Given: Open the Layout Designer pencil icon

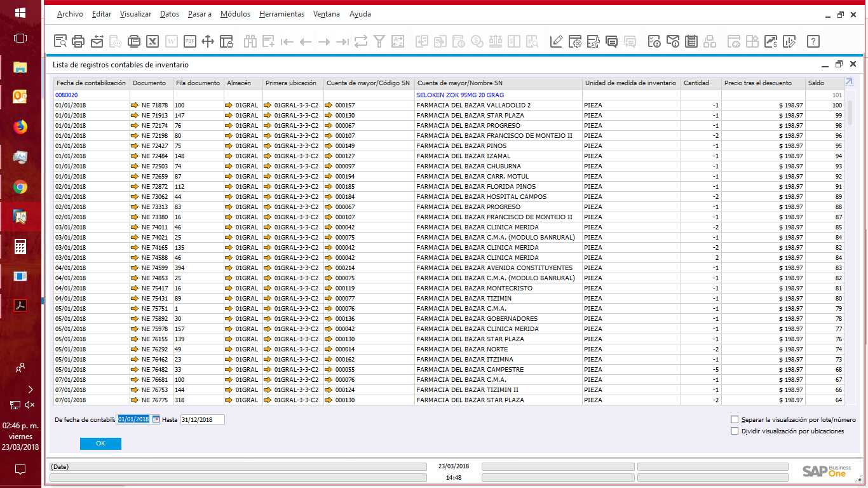Looking at the screenshot, I should pyautogui.click(x=557, y=42).
